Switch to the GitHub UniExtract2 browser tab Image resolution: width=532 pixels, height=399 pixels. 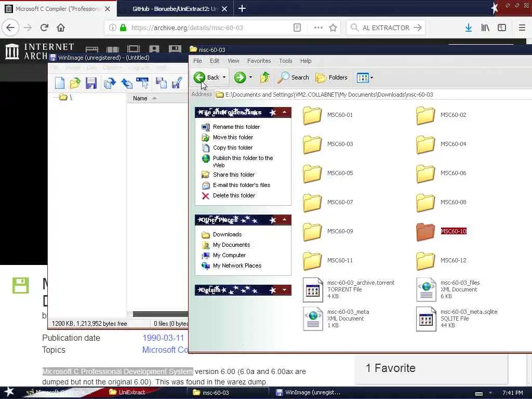click(175, 9)
